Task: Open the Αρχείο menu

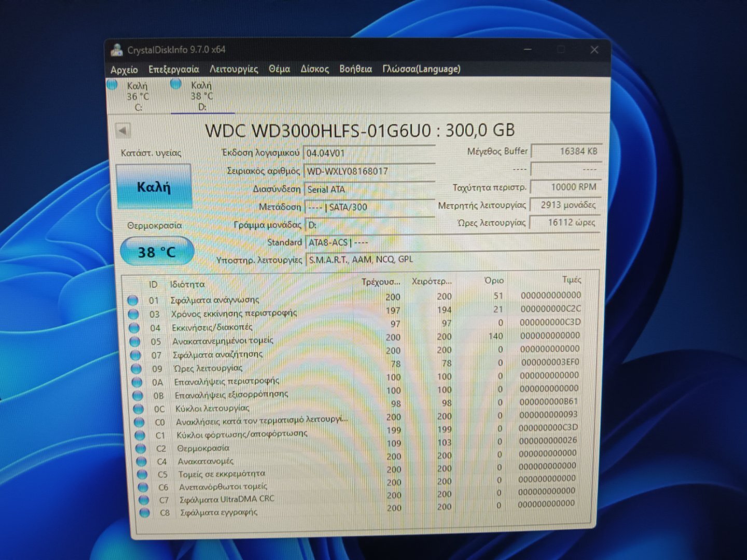Action: click(124, 69)
